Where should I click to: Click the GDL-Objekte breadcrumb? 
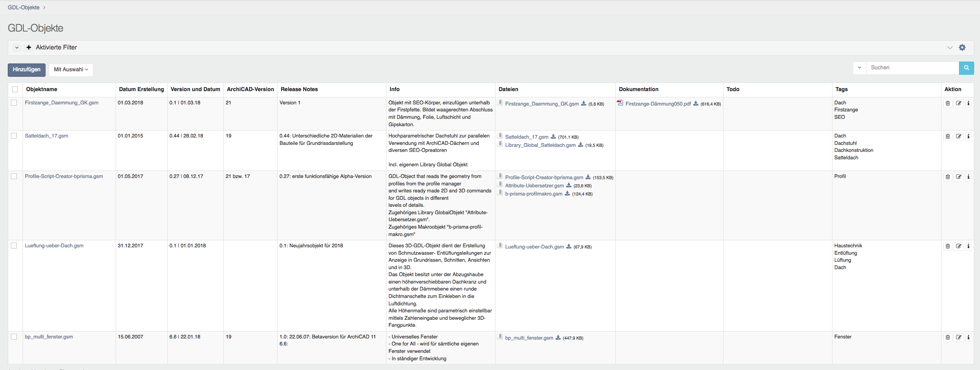click(24, 7)
